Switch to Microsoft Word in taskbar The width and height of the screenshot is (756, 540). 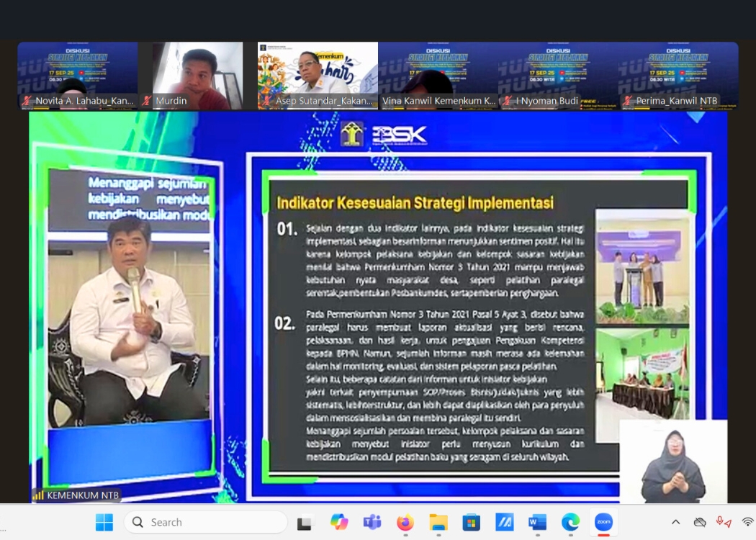tap(537, 522)
